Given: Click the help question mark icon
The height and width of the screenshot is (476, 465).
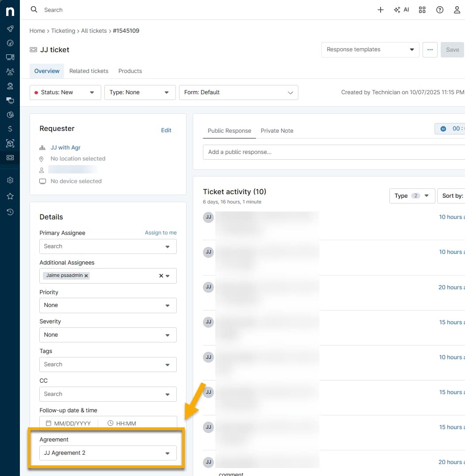Looking at the screenshot, I should tap(439, 10).
